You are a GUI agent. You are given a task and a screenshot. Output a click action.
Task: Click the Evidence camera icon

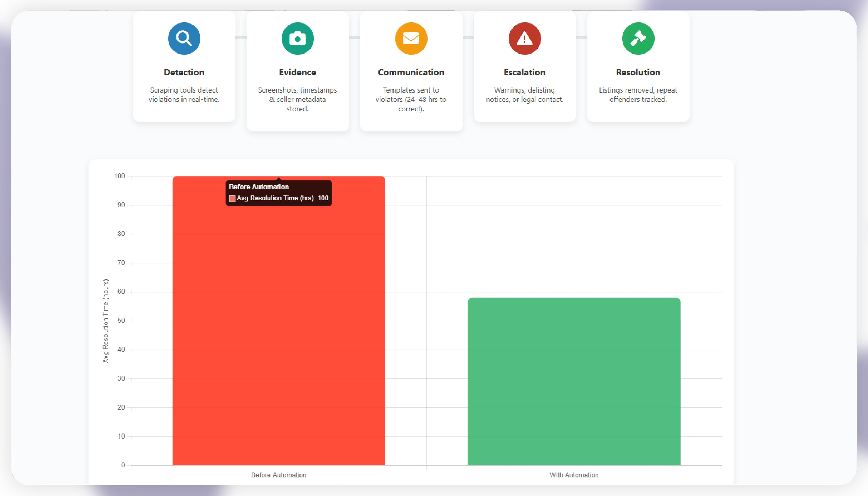(x=298, y=38)
